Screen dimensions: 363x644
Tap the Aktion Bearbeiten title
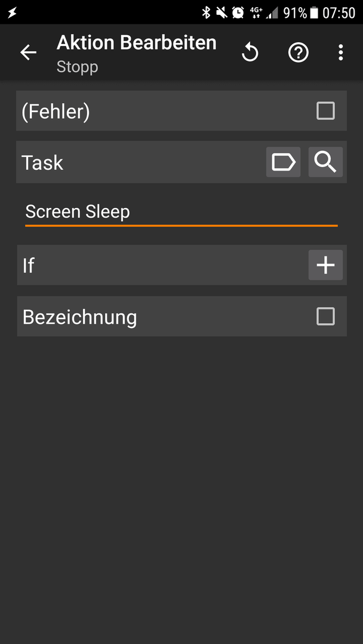(x=137, y=43)
